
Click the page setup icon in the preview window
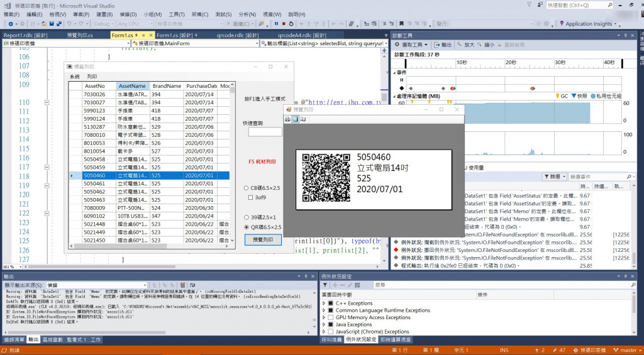pyautogui.click(x=303, y=119)
